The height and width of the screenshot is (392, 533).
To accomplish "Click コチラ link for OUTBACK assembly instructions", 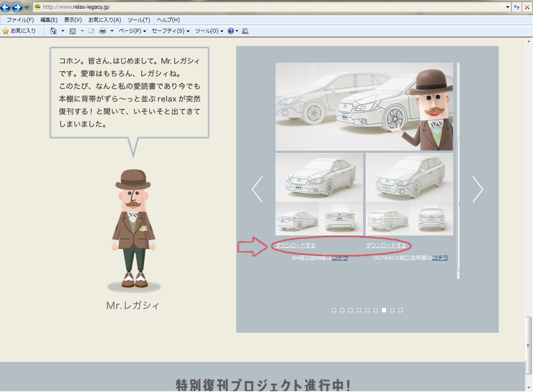I will 440,258.
